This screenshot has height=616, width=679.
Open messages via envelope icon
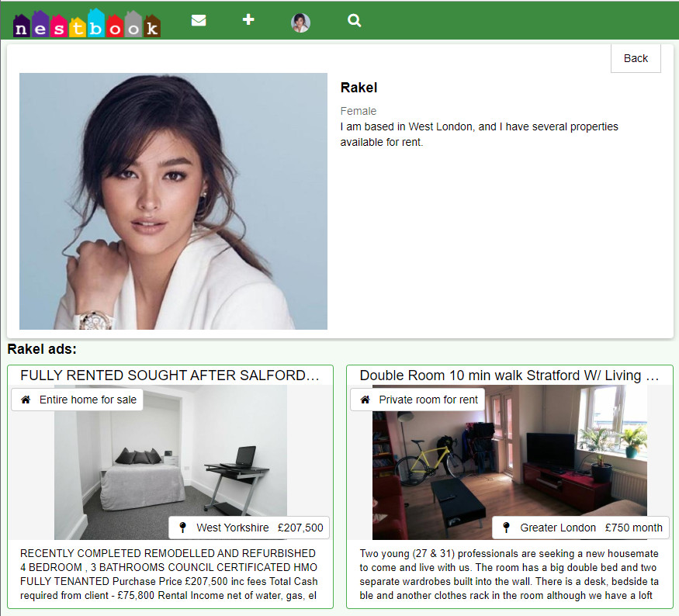click(x=199, y=20)
